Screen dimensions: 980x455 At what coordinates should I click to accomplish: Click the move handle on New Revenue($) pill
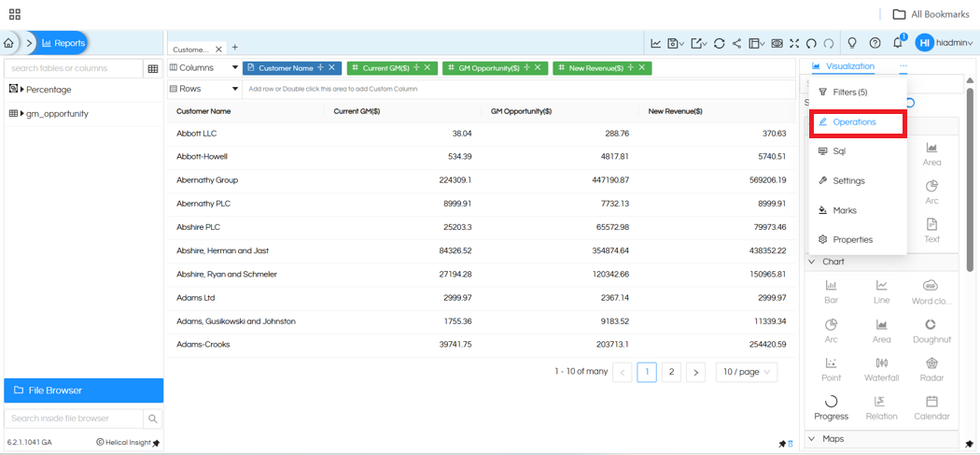tap(631, 67)
